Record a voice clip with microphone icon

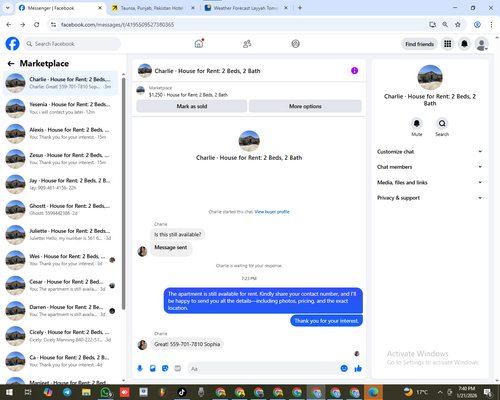click(x=140, y=368)
